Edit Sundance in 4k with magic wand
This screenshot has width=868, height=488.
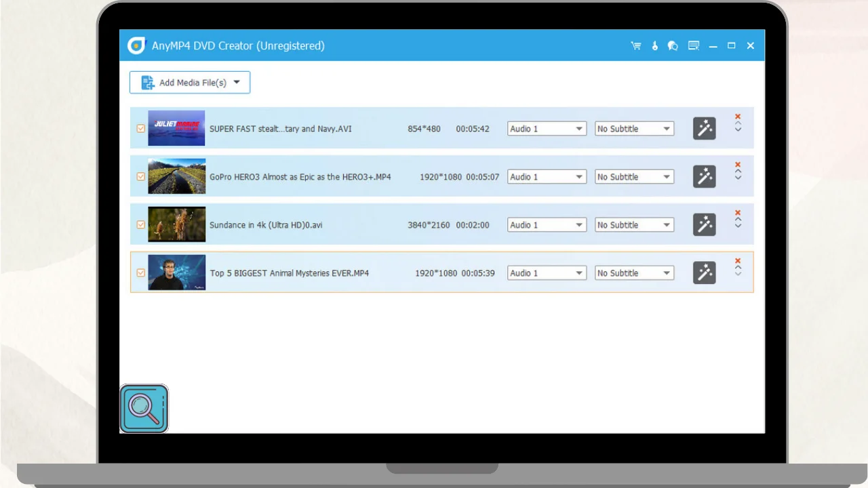coord(704,225)
